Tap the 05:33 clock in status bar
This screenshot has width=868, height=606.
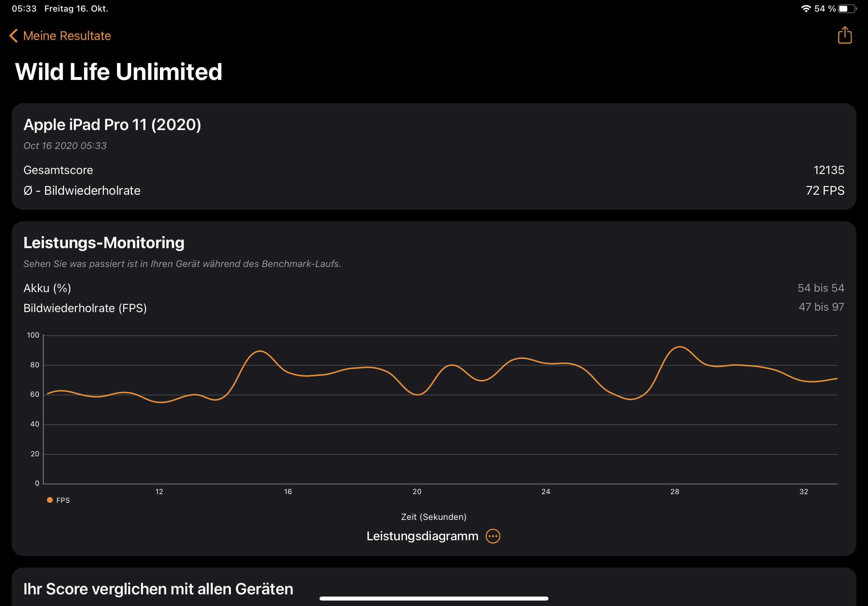pyautogui.click(x=24, y=9)
